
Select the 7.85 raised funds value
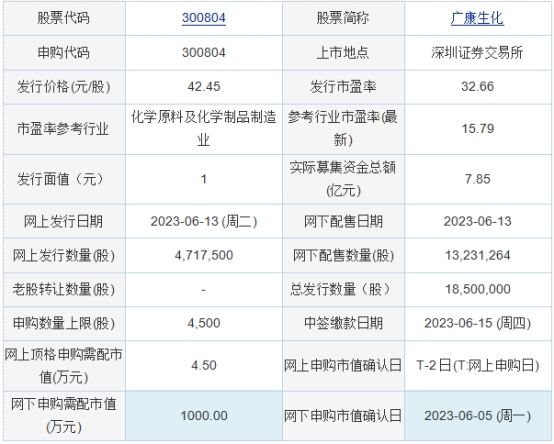coord(477,179)
